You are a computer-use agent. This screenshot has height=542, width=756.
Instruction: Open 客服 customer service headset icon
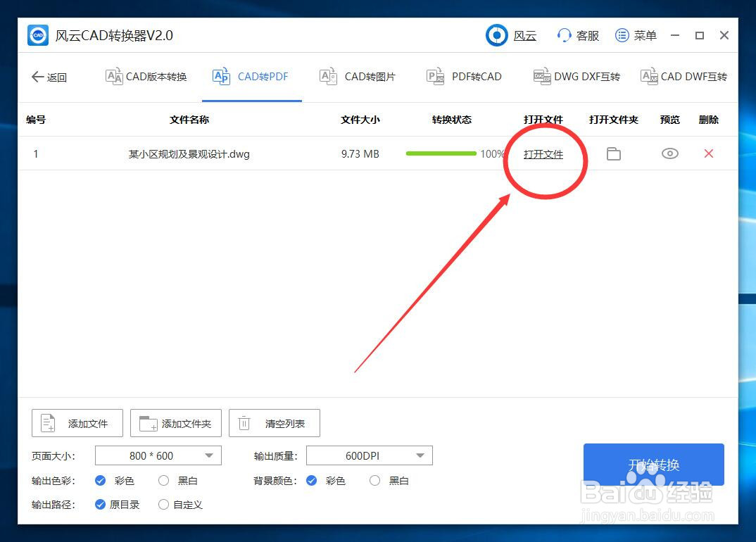click(x=564, y=35)
